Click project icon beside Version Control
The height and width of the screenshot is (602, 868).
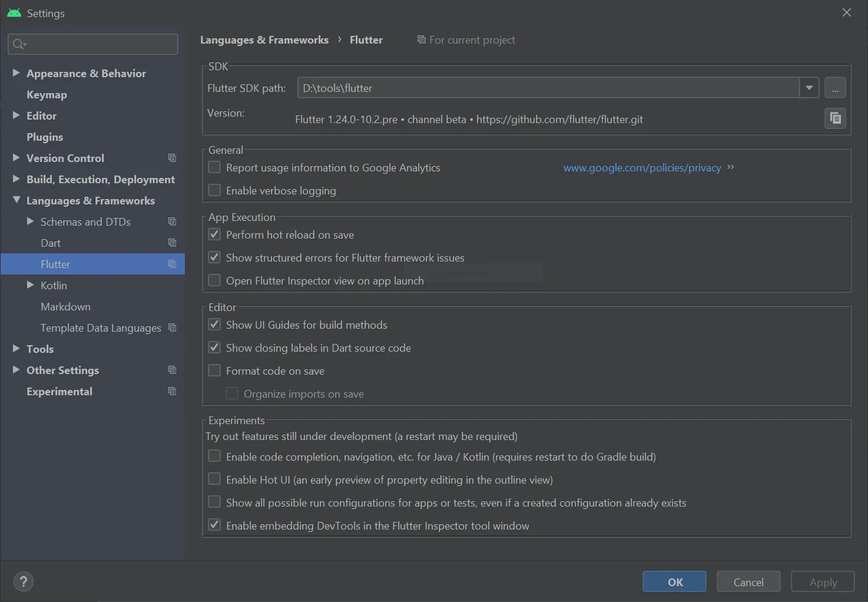pyautogui.click(x=172, y=158)
